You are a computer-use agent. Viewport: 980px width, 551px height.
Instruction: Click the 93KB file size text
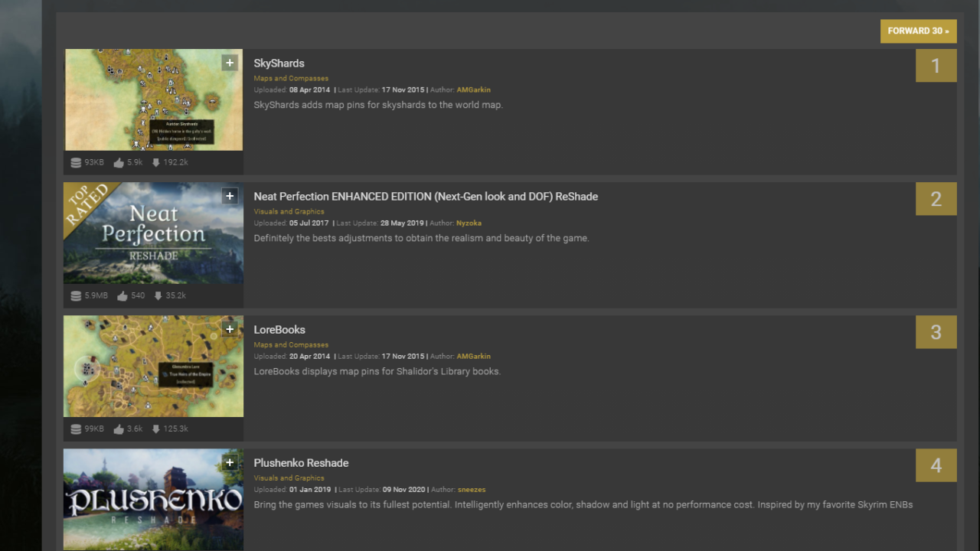click(x=94, y=162)
